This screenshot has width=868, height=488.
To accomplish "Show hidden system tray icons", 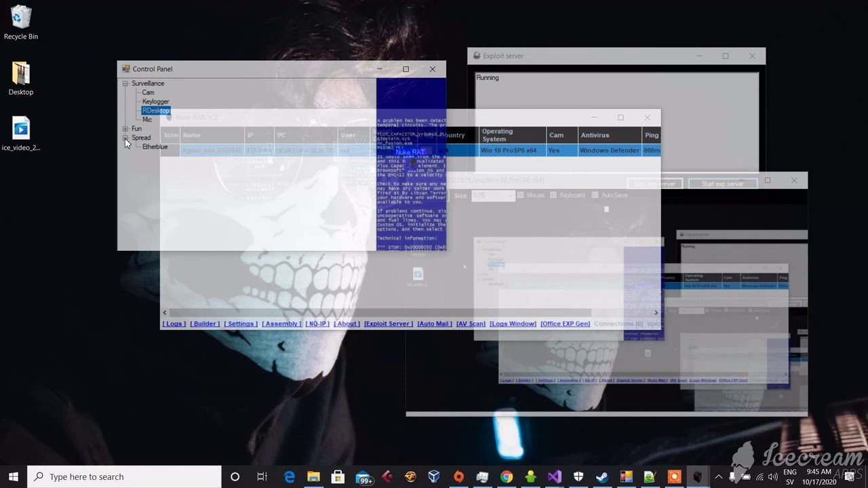I will (x=718, y=476).
